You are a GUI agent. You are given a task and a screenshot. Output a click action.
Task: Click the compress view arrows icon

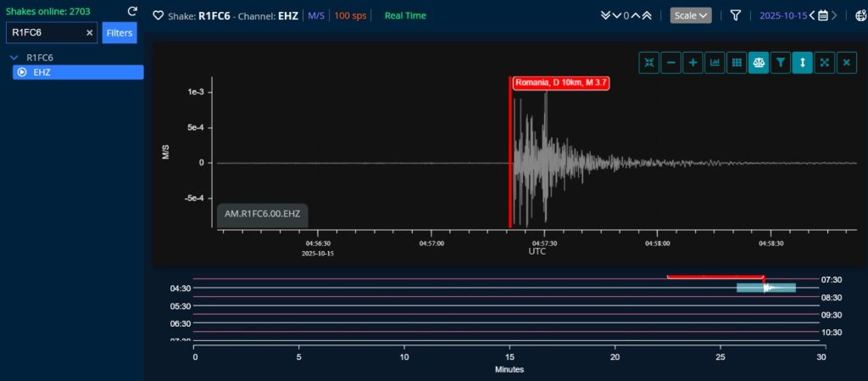coord(648,62)
